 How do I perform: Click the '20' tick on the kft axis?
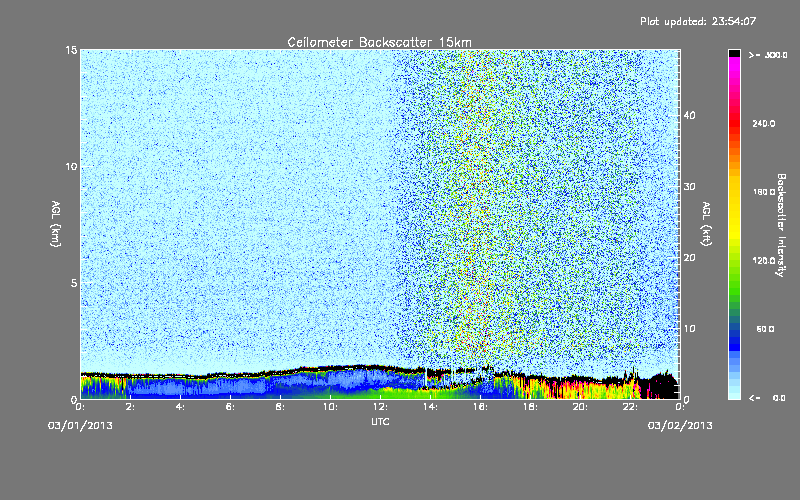[689, 258]
